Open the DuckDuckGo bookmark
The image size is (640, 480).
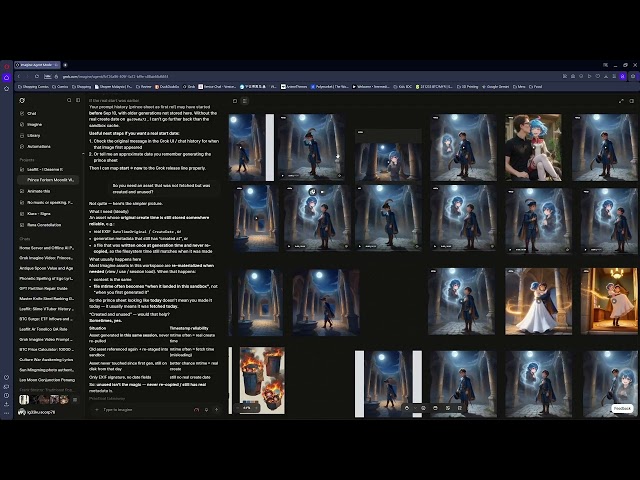pyautogui.click(x=167, y=87)
